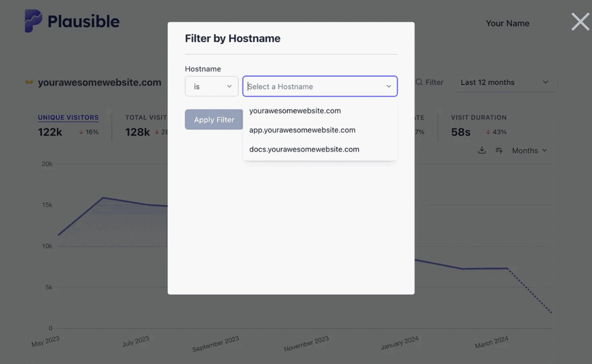Open the Your Name account menu
This screenshot has width=592, height=364.
[x=507, y=23]
